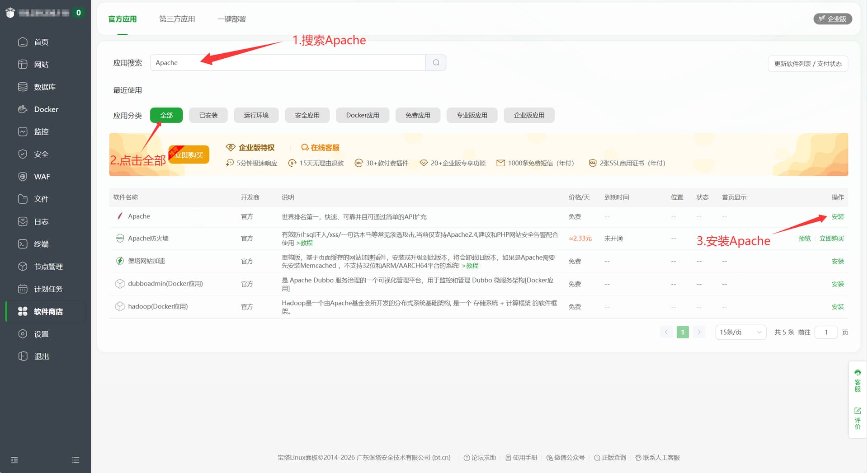
Task: Click the 更新软件列表 / 支付状态 button
Action: (x=808, y=64)
